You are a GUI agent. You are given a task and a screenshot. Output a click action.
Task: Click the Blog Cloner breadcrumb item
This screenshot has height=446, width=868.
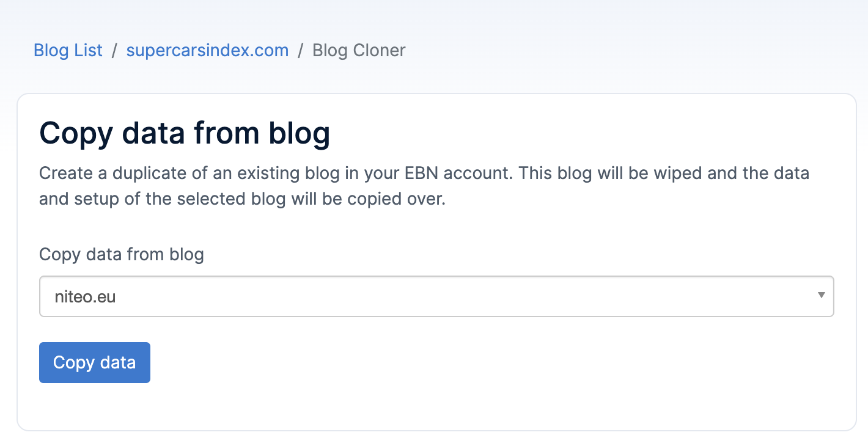click(x=359, y=50)
